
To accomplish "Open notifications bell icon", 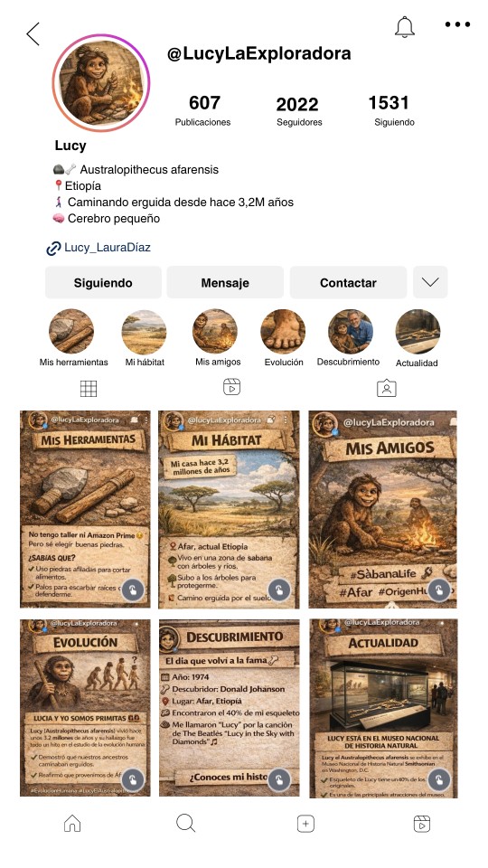I will 405,26.
